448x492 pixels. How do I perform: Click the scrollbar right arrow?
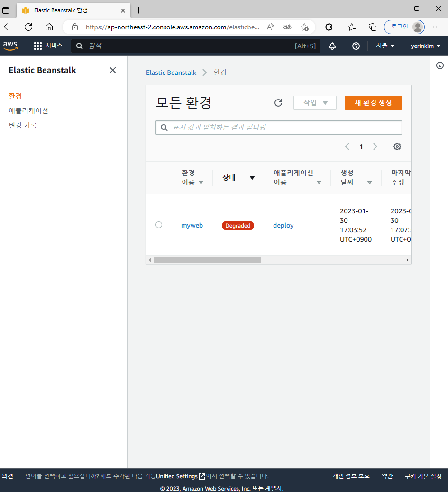(408, 260)
